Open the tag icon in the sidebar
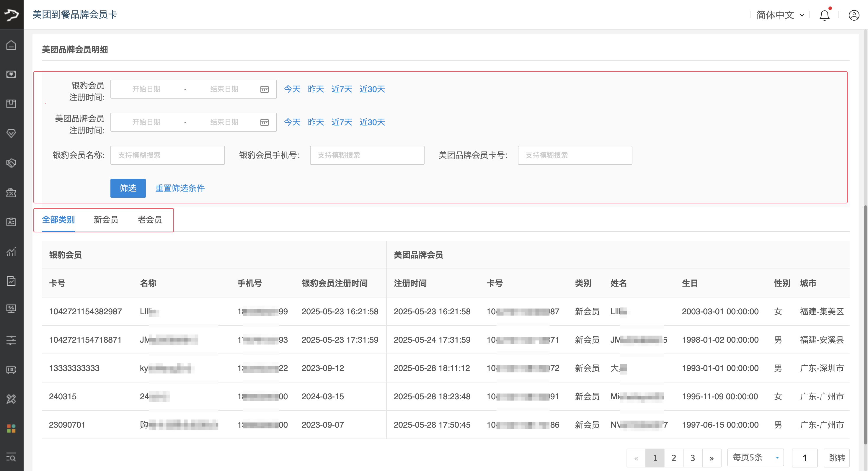This screenshot has width=868, height=471. point(11,163)
